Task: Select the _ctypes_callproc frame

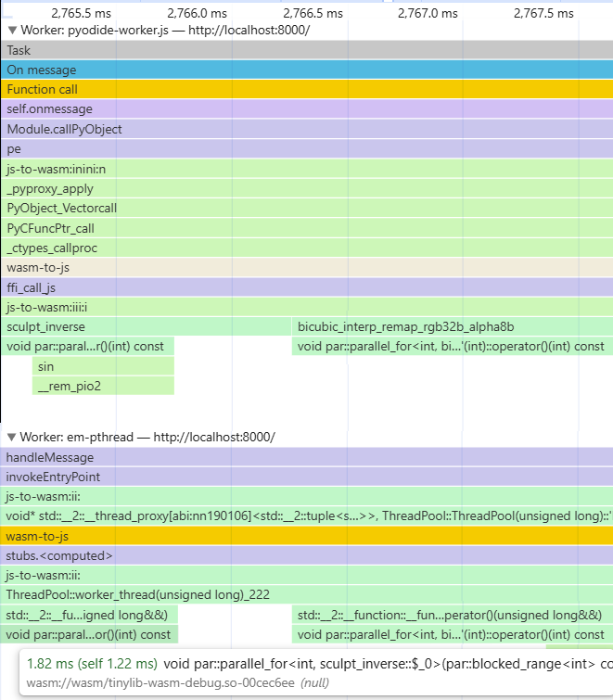Action: (x=306, y=248)
